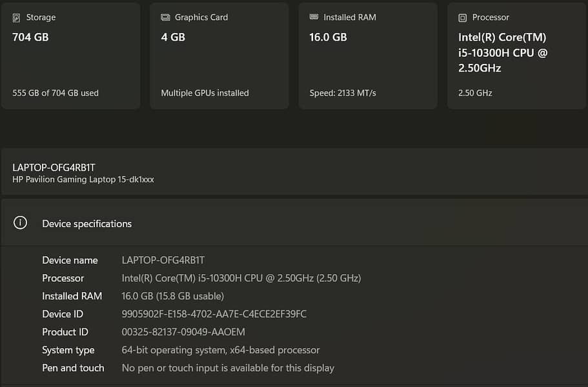Click the HP Pavilion Gaming Laptop model text
This screenshot has width=588, height=387.
pos(83,179)
